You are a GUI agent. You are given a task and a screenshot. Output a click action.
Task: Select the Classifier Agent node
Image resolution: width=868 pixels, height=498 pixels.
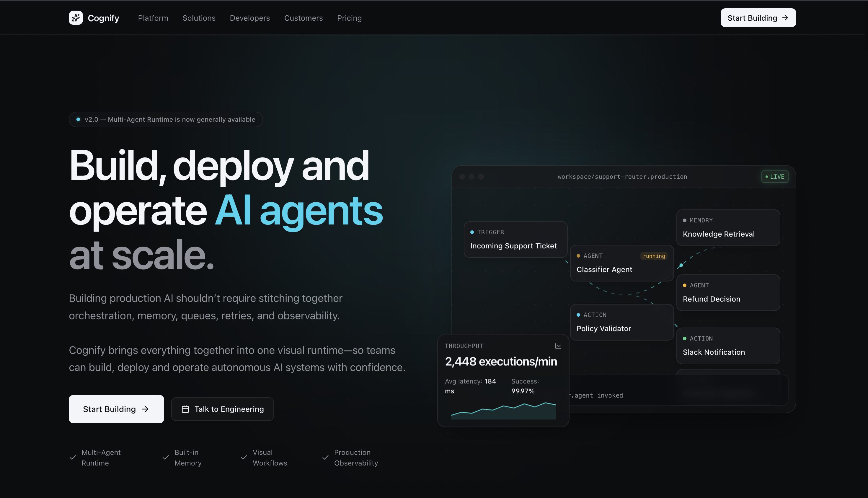click(621, 263)
